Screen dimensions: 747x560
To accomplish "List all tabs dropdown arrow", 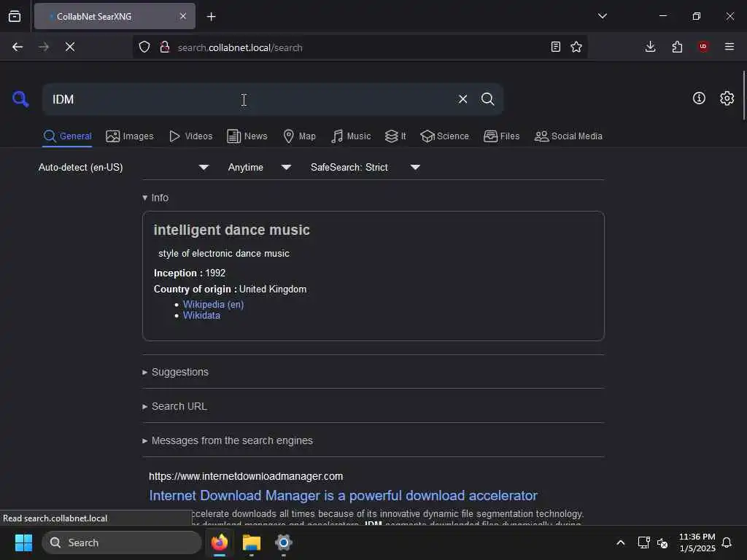I will pos(602,16).
